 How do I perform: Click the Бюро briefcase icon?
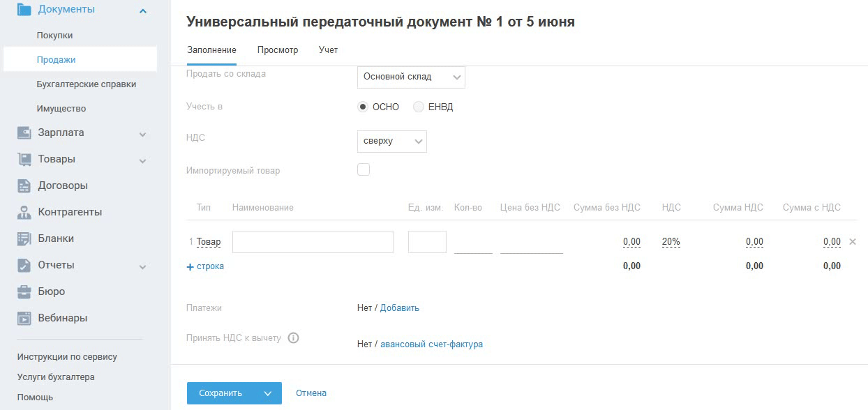pos(24,291)
